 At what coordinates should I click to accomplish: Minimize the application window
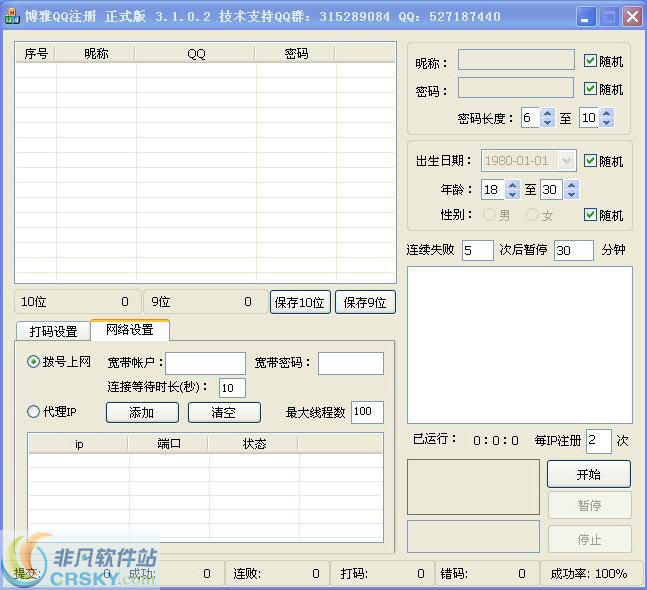[585, 17]
